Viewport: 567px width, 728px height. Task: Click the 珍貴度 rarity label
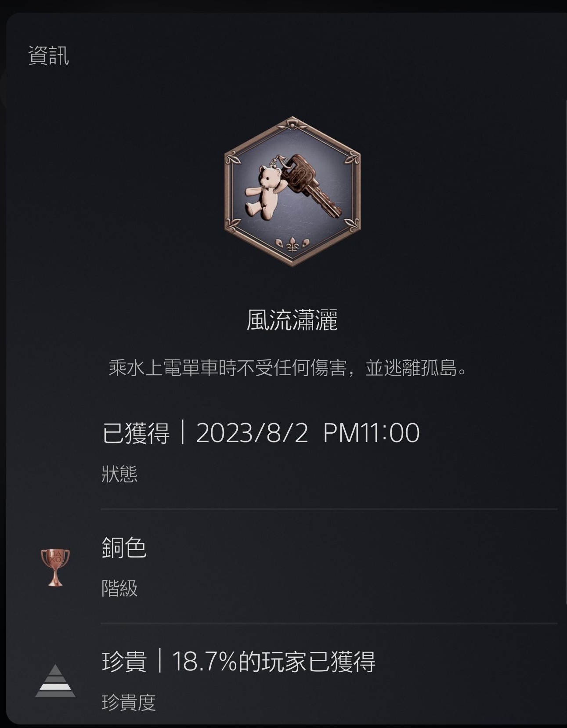pos(129,702)
